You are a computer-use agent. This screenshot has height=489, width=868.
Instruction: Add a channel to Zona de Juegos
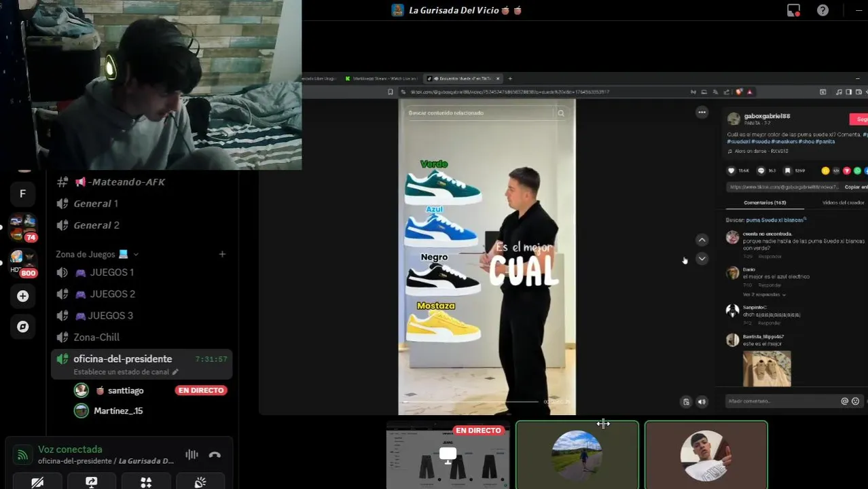(222, 254)
